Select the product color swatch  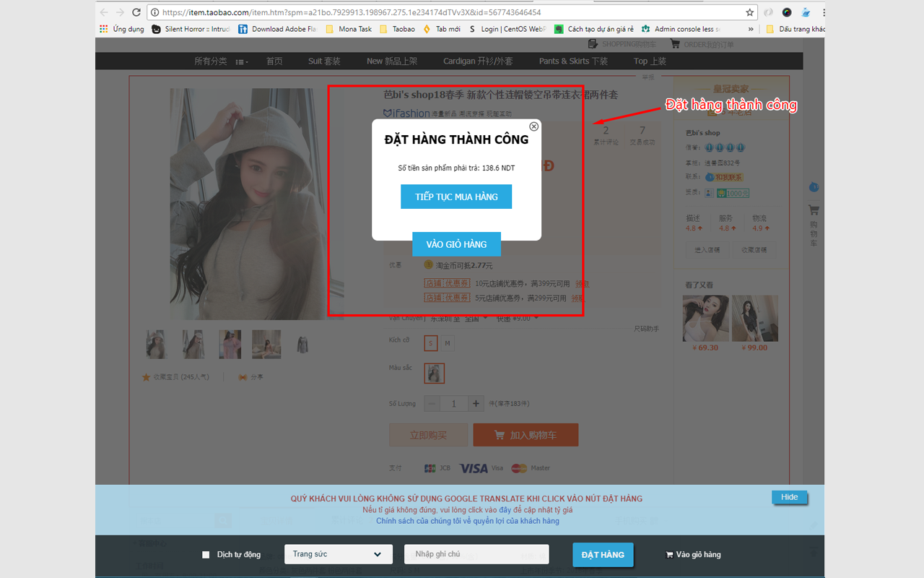point(435,373)
